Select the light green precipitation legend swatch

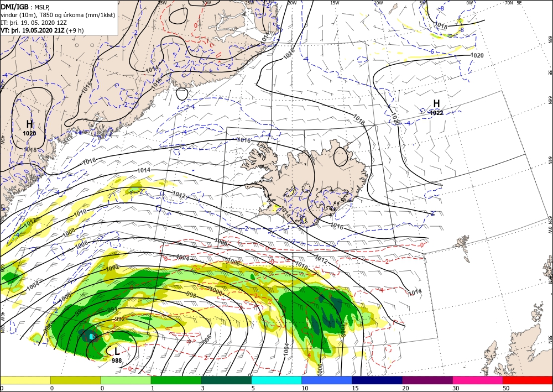click(126, 380)
